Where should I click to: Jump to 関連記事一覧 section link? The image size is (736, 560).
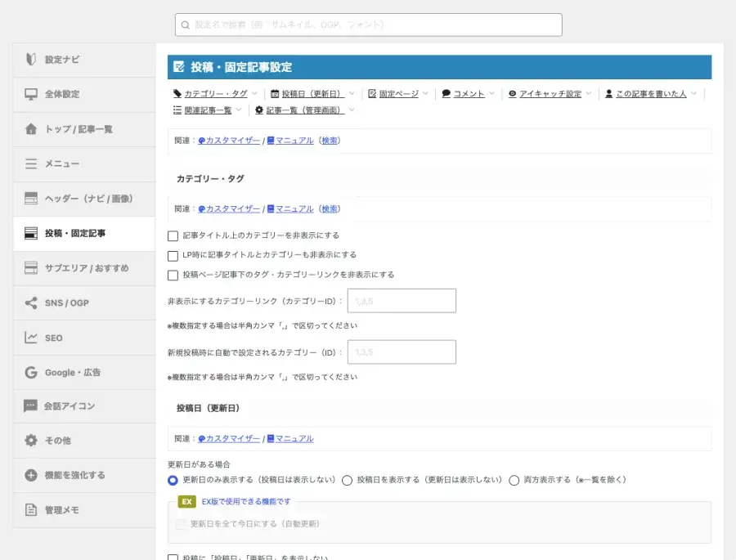click(208, 110)
